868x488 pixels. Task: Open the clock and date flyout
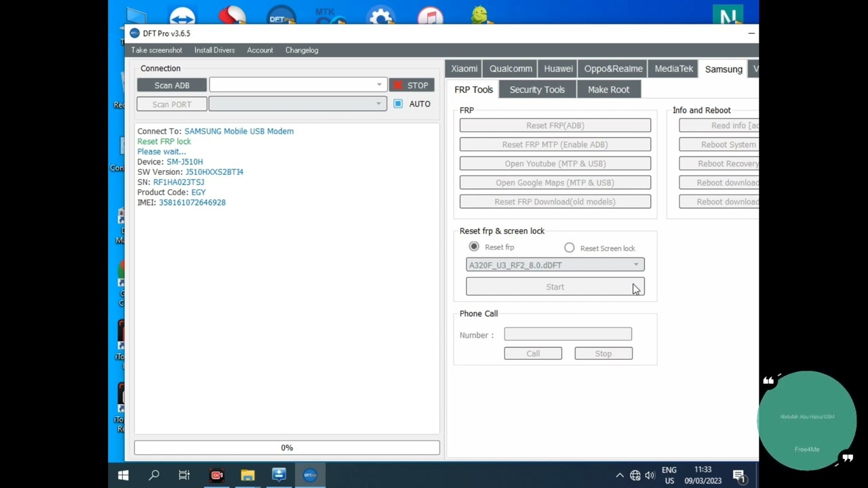[x=703, y=475]
